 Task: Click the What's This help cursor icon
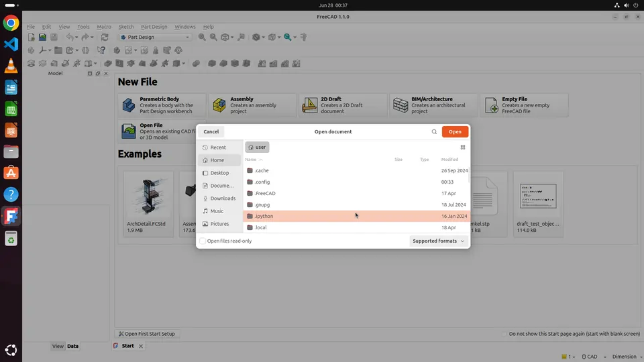point(101,50)
